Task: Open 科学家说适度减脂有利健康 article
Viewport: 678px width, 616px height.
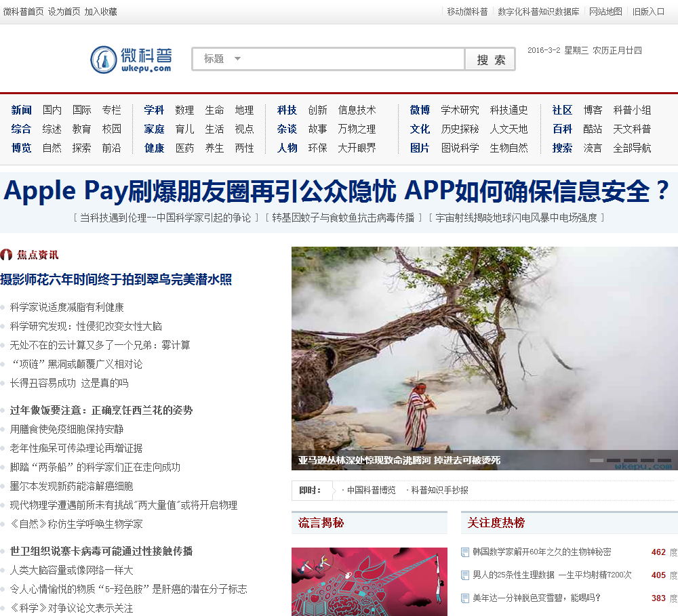Action: click(66, 308)
